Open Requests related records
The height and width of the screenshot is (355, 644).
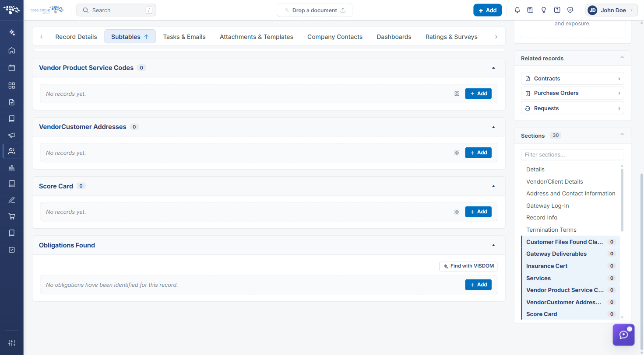point(572,108)
